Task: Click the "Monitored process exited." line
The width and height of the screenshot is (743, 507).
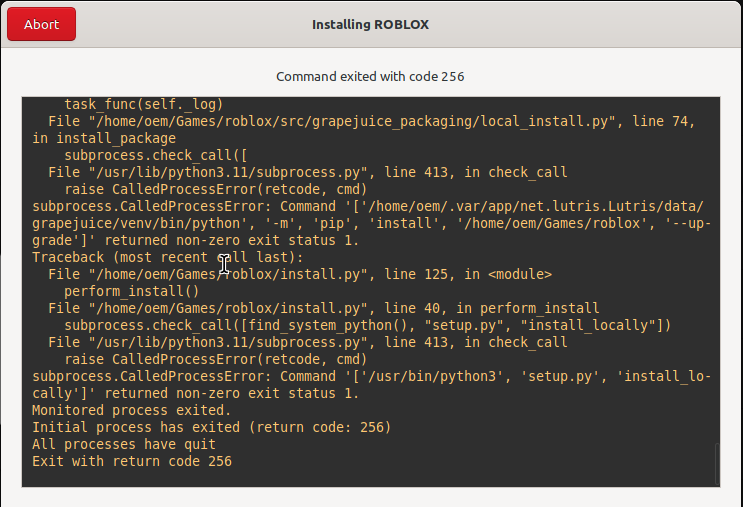Action: [x=131, y=410]
